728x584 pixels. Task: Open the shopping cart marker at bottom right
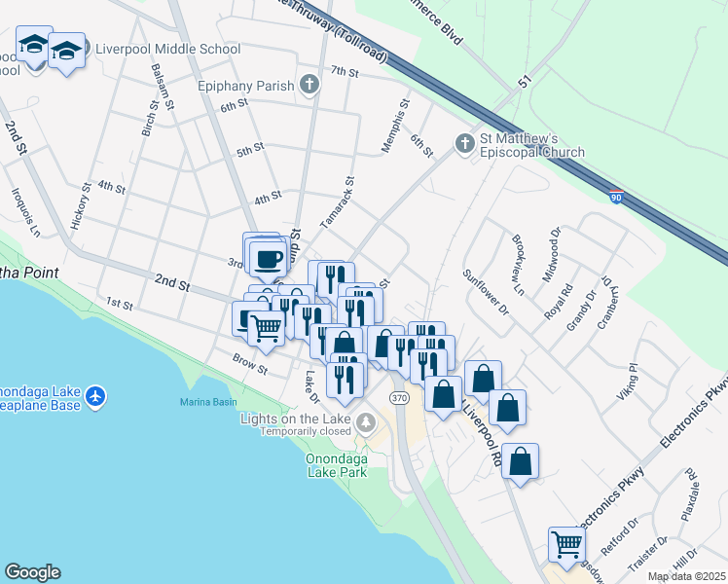pyautogui.click(x=566, y=543)
